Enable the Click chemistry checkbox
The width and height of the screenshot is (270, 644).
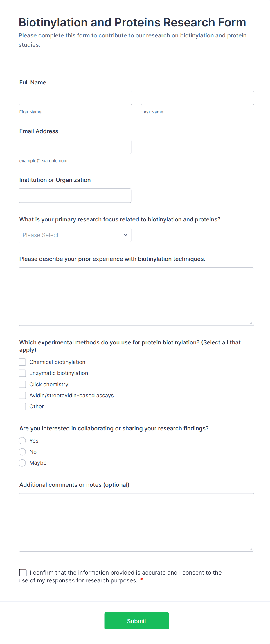22,385
